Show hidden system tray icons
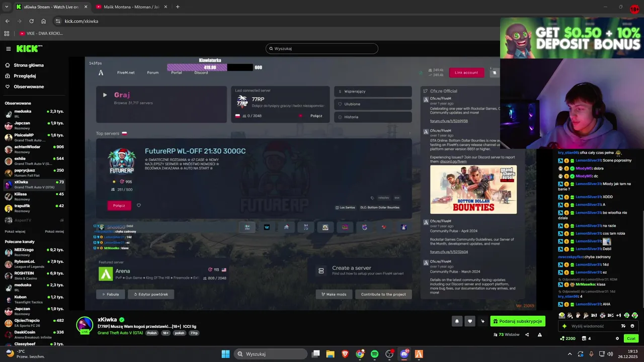Screen dimensions: 644x362 pyautogui.click(x=570, y=354)
